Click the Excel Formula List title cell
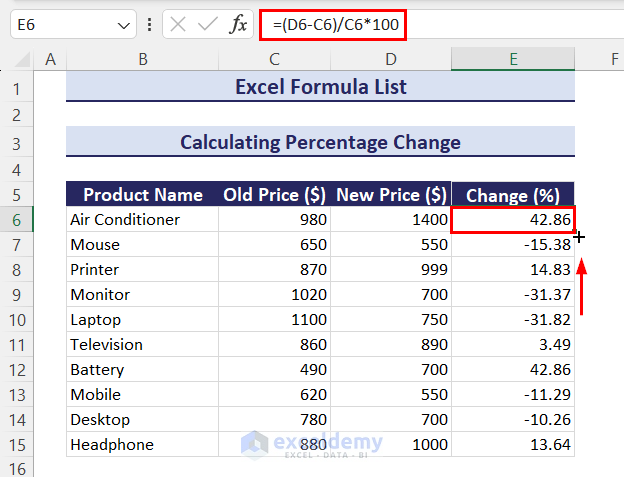 pos(320,87)
